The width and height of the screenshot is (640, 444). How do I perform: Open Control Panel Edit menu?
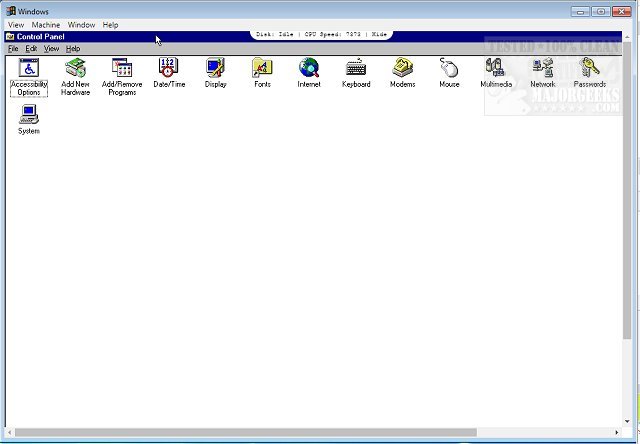click(31, 49)
